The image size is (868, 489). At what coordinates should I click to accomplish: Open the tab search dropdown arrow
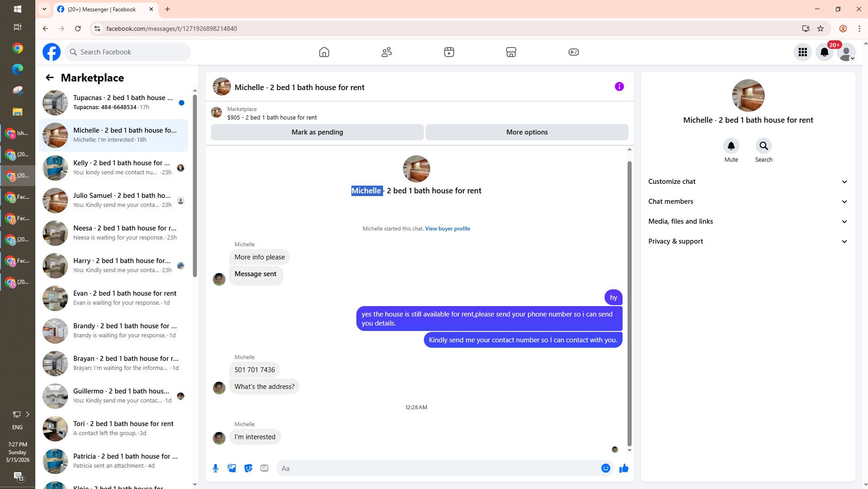click(x=44, y=9)
